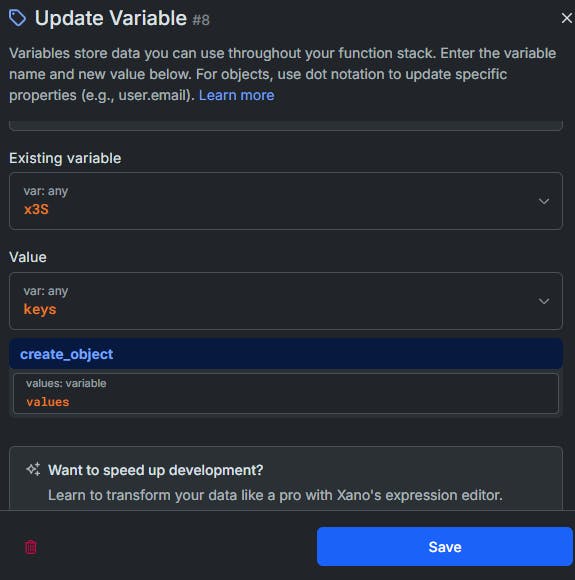Click the var: any type label above keys

46,291
